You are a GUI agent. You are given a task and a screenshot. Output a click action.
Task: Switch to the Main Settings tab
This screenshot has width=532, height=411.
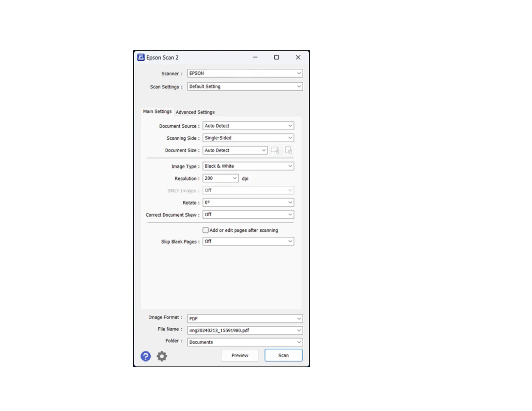(157, 111)
